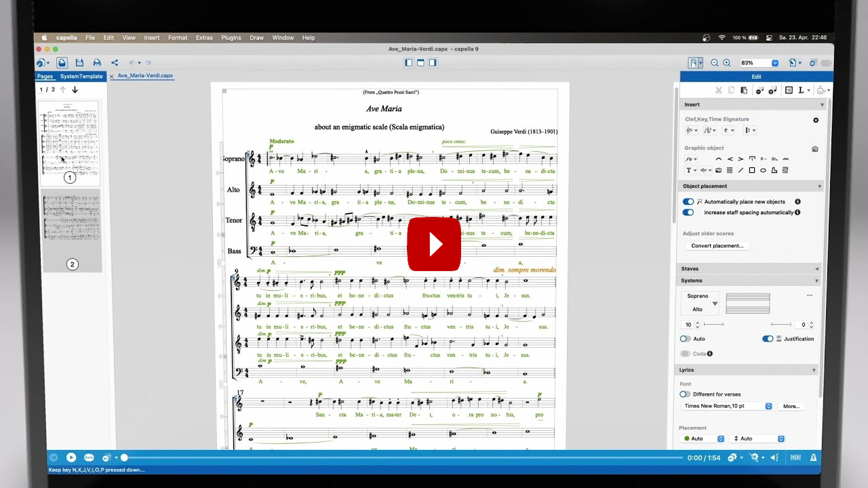Toggle the left sidebar layout icon
This screenshot has width=868, height=488.
[408, 62]
